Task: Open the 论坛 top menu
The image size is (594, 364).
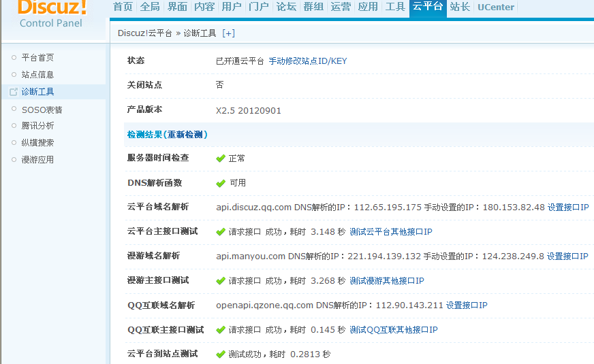Action: tap(286, 7)
